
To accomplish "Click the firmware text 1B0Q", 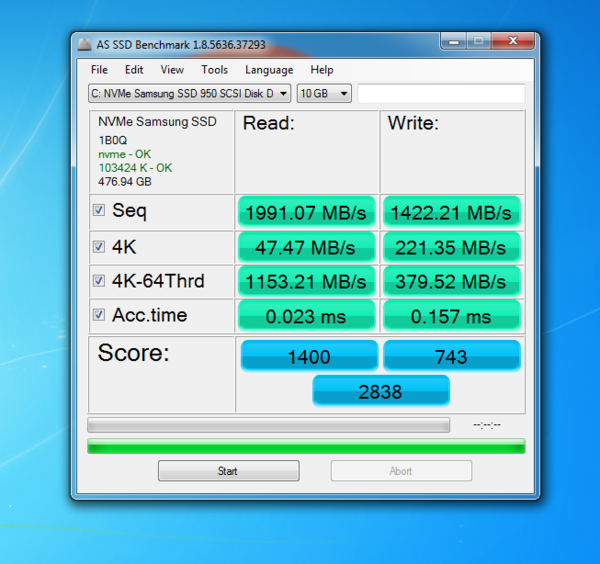I will (112, 140).
